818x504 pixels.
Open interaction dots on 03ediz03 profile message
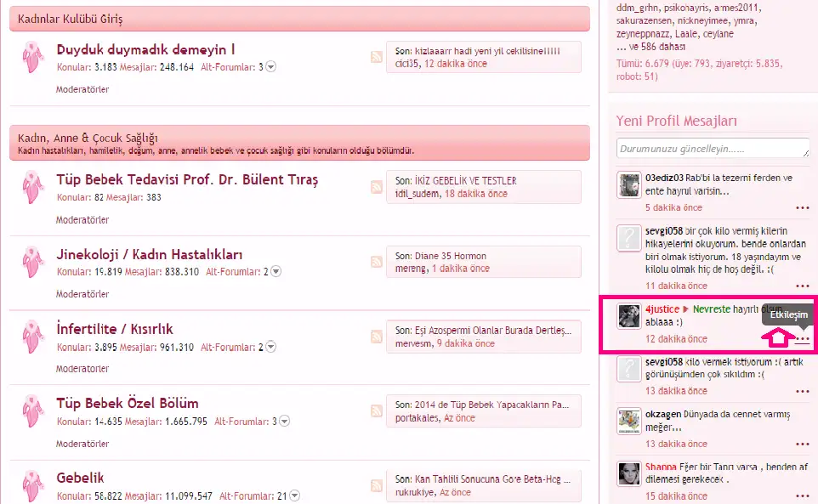803,208
